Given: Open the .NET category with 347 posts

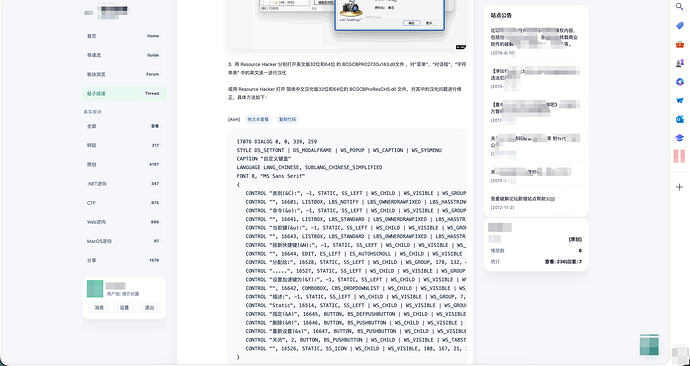Looking at the screenshot, I should pyautogui.click(x=124, y=183).
